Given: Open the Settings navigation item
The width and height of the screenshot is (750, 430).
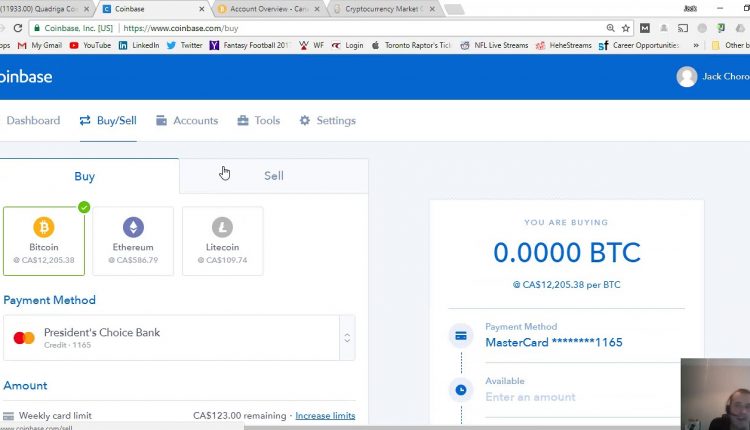Looking at the screenshot, I should coord(328,121).
